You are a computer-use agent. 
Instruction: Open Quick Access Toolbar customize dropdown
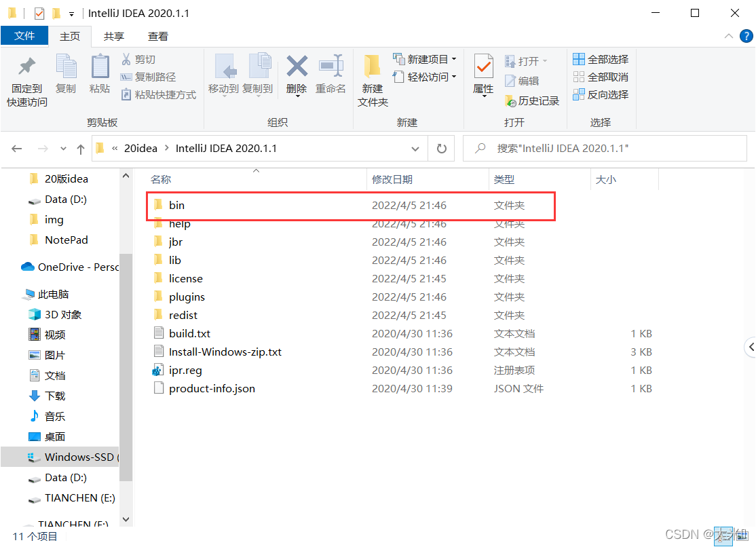pyautogui.click(x=71, y=14)
